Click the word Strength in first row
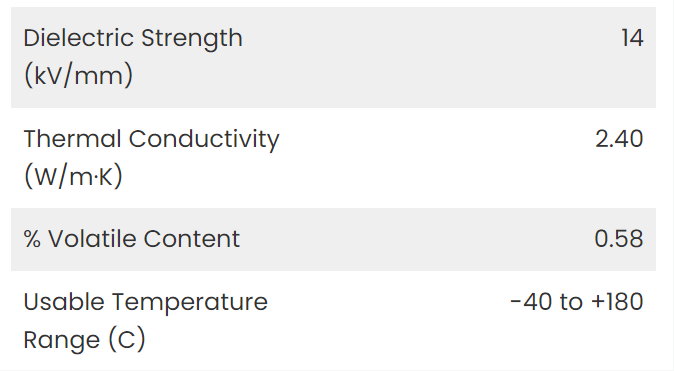Viewport: 674px width, 371px height. coord(192,39)
